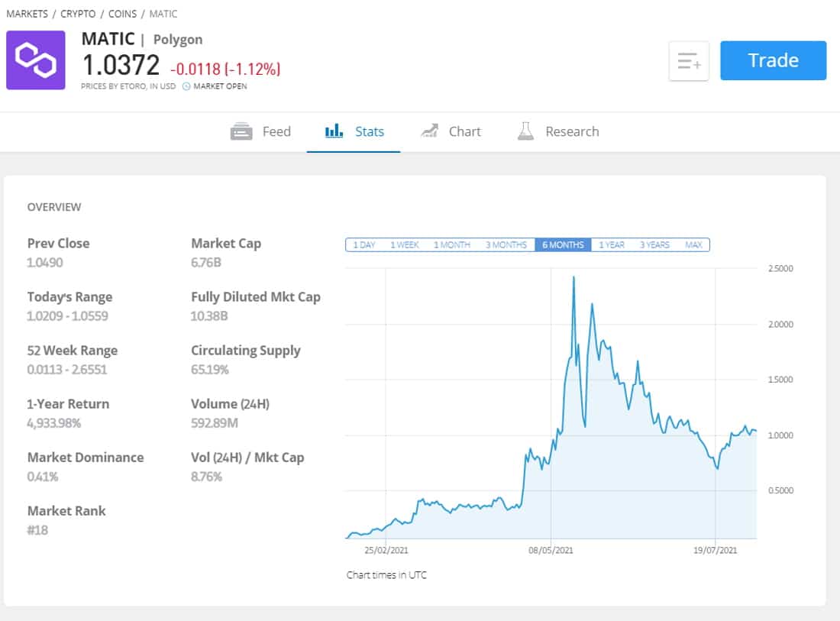Go to the Research tab
This screenshot has width=840, height=621.
(557, 132)
